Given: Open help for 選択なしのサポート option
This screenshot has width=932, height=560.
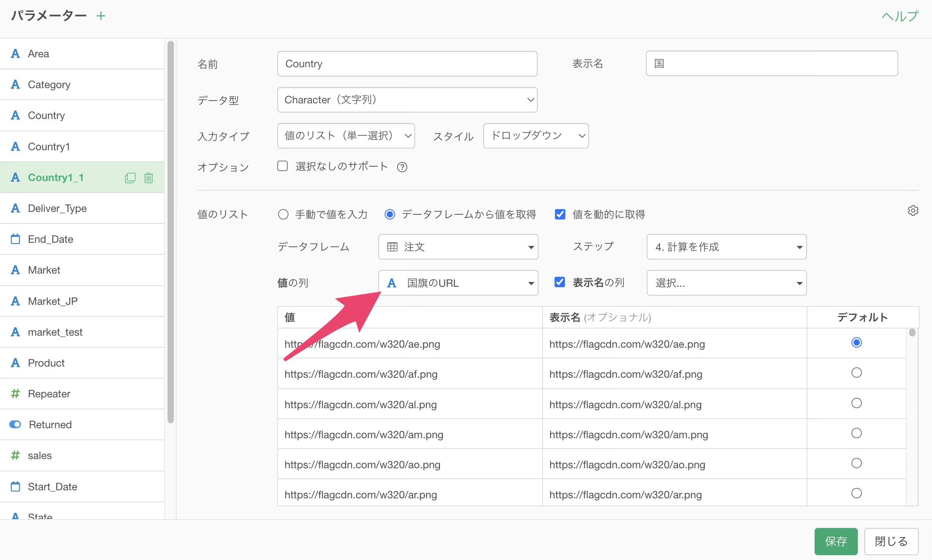Looking at the screenshot, I should point(402,167).
